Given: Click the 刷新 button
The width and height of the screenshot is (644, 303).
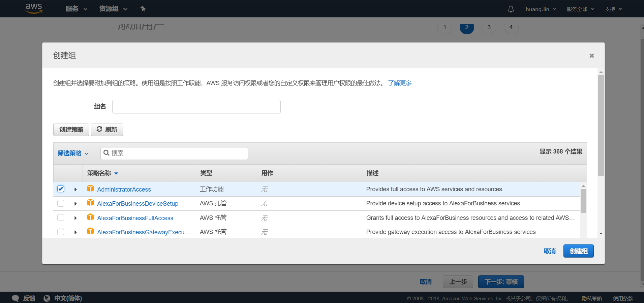Looking at the screenshot, I should click(107, 130).
